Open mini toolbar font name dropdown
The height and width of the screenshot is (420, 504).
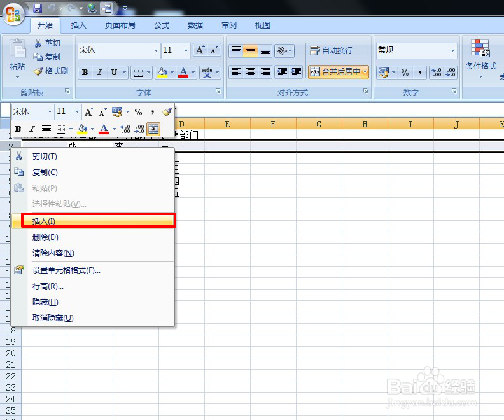50,112
